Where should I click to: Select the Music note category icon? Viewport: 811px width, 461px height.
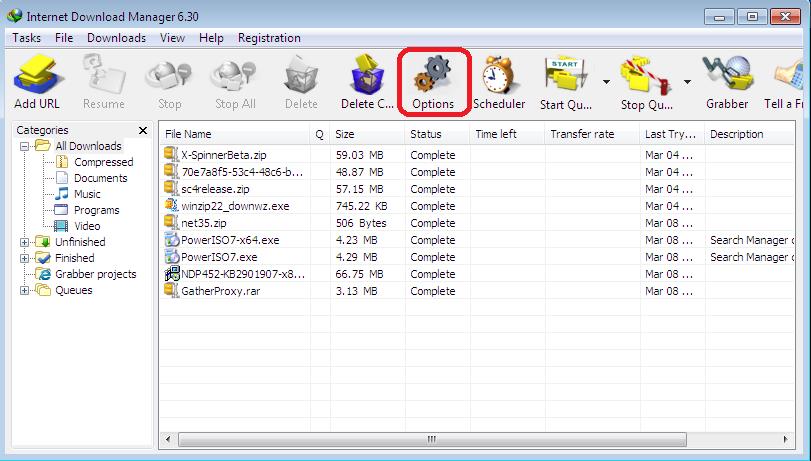[62, 194]
